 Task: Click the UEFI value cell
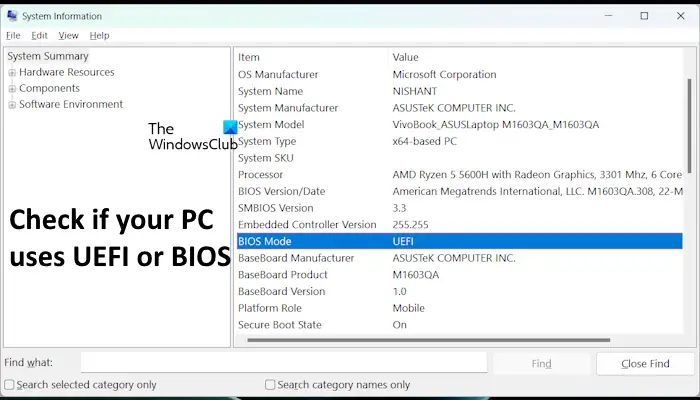pos(403,242)
